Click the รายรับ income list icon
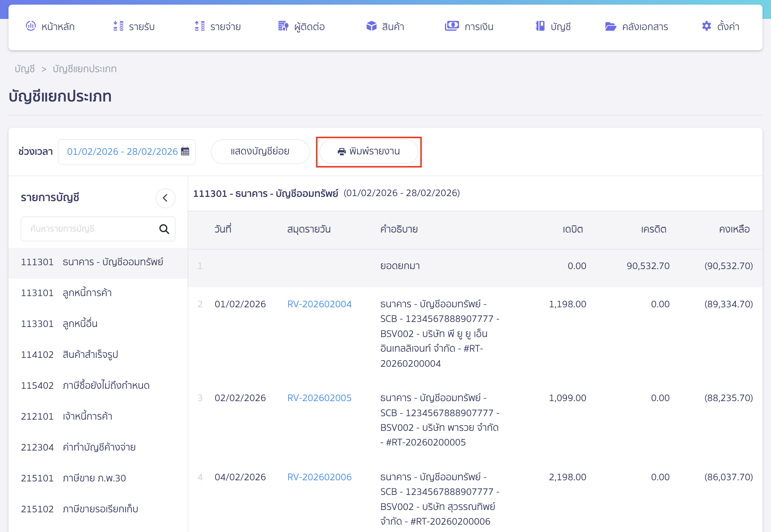Viewport: 771px width, 532px height. 118,26
